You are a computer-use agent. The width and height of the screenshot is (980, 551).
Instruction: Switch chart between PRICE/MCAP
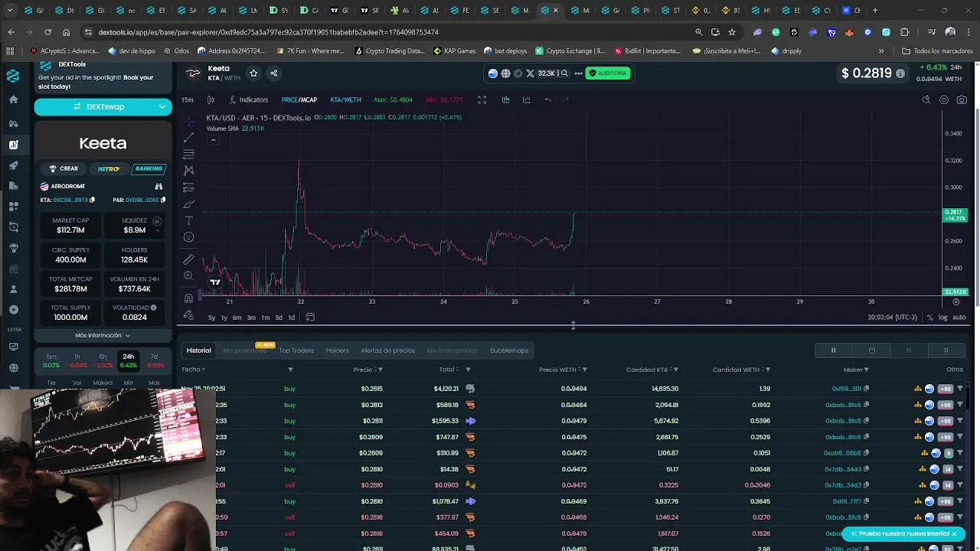tap(299, 99)
